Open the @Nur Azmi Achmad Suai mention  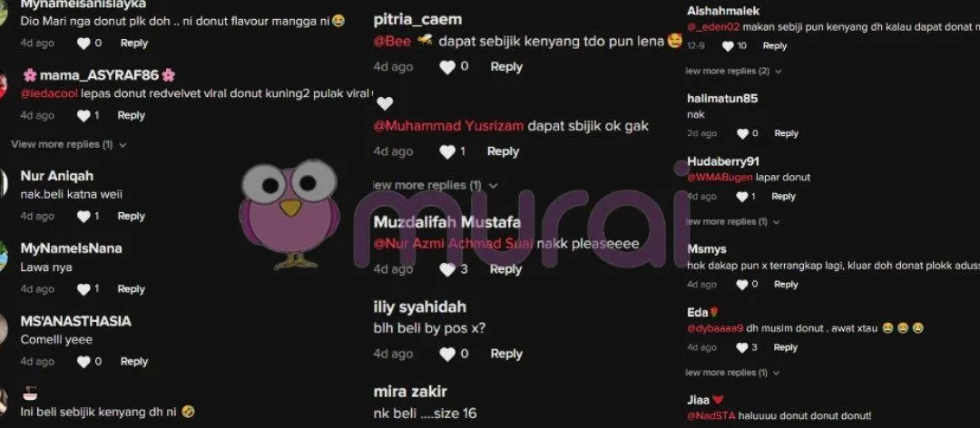pyautogui.click(x=453, y=244)
